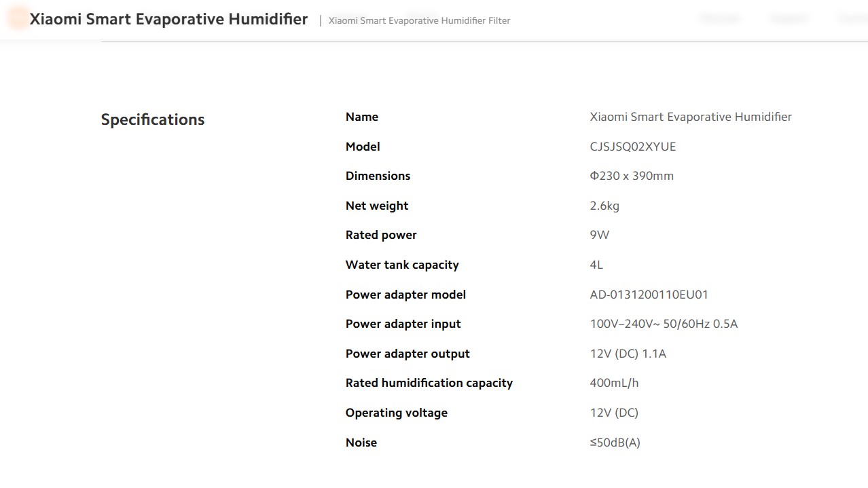Select the 4L tank capacity value
Viewport: 868px width, 488px height.
coord(596,265)
